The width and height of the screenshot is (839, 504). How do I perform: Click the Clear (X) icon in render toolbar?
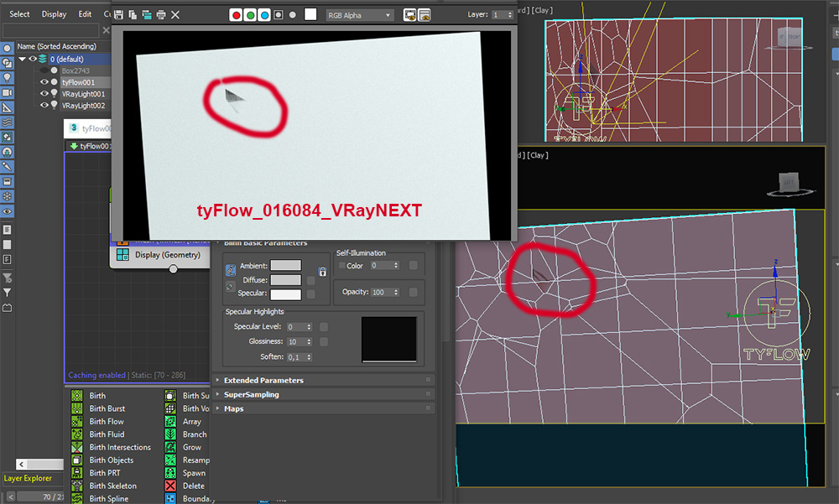[x=175, y=15]
